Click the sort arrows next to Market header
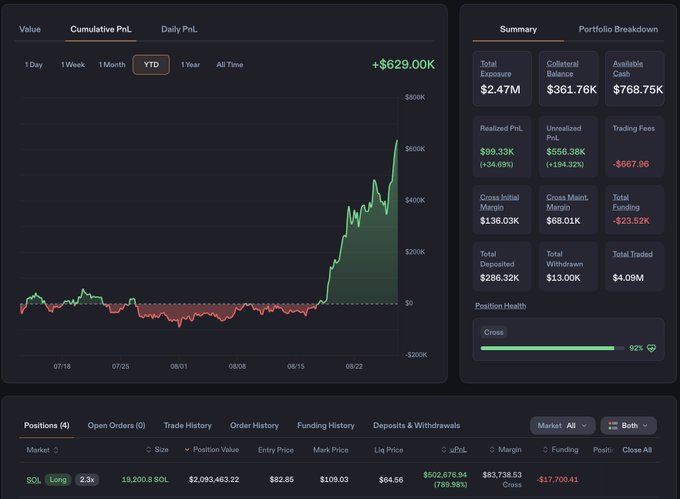Image resolution: width=680 pixels, height=499 pixels. pyautogui.click(x=56, y=450)
